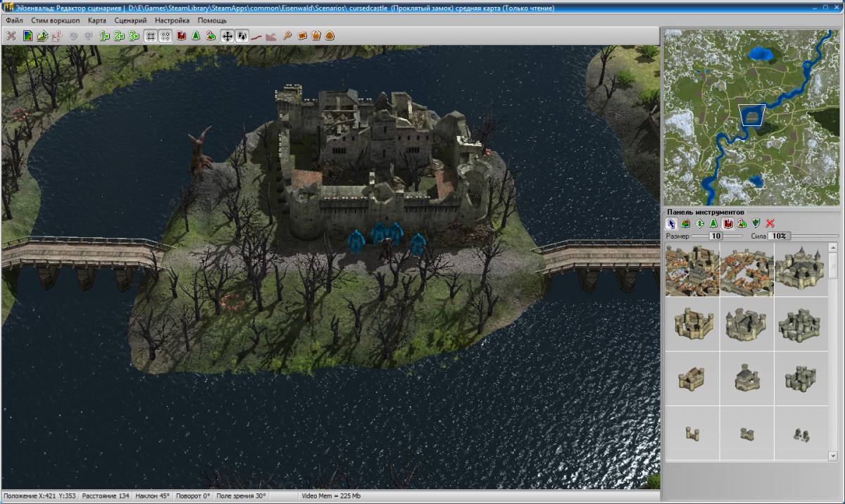Click the Сила slider handle showing 10%
This screenshot has width=845, height=504.
[x=779, y=236]
